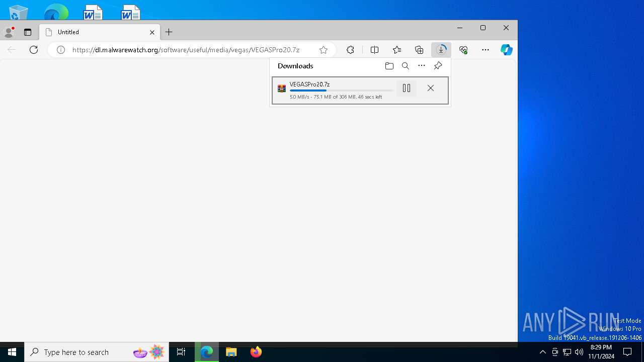Show hidden tray icons
The width and height of the screenshot is (644, 362).
point(542,352)
